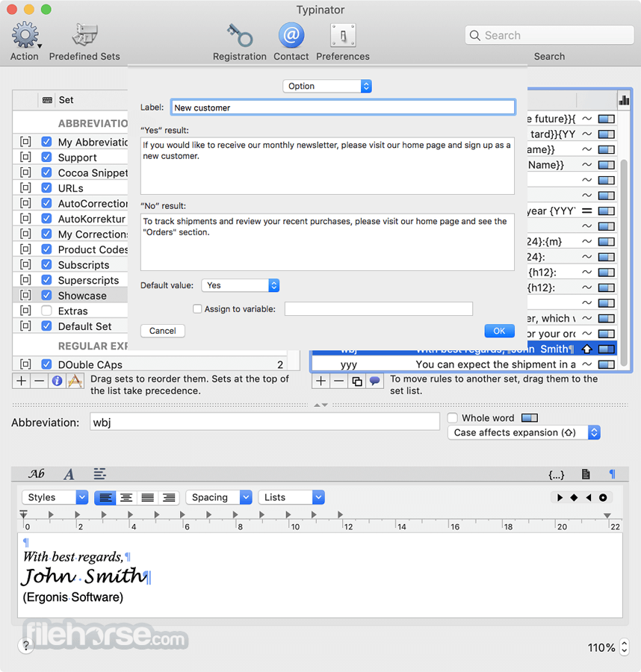The image size is (641, 672).
Task: Insert a {...} marker
Action: coord(557,474)
